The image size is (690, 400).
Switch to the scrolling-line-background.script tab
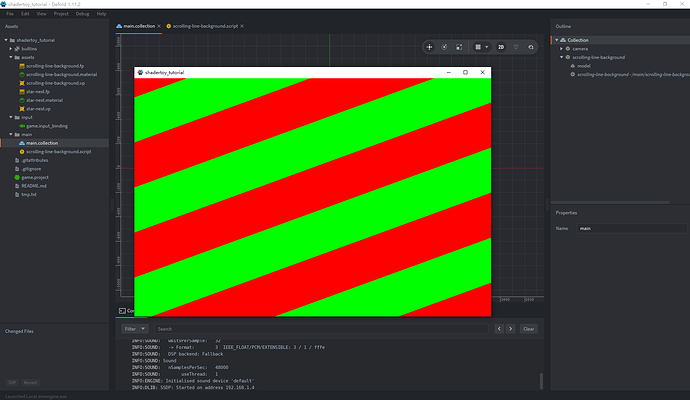coord(210,24)
